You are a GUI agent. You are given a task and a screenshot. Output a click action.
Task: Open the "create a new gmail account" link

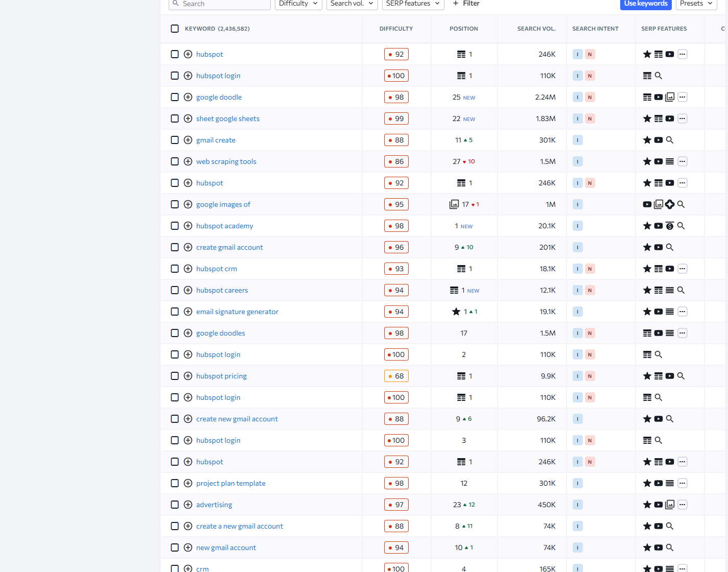[x=240, y=526]
